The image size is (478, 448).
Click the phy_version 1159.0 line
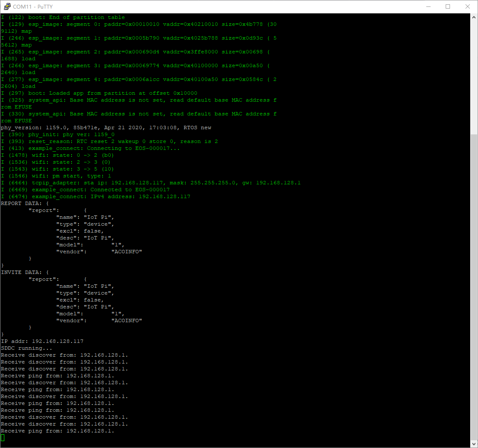point(106,128)
